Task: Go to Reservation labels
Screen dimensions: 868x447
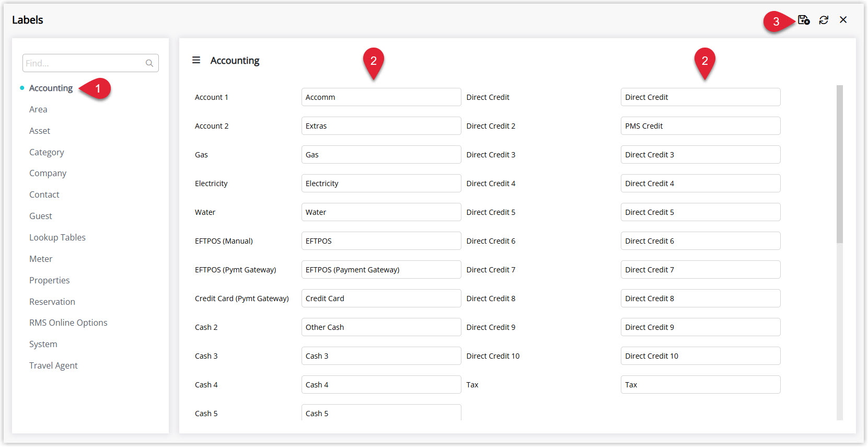Action: point(52,302)
